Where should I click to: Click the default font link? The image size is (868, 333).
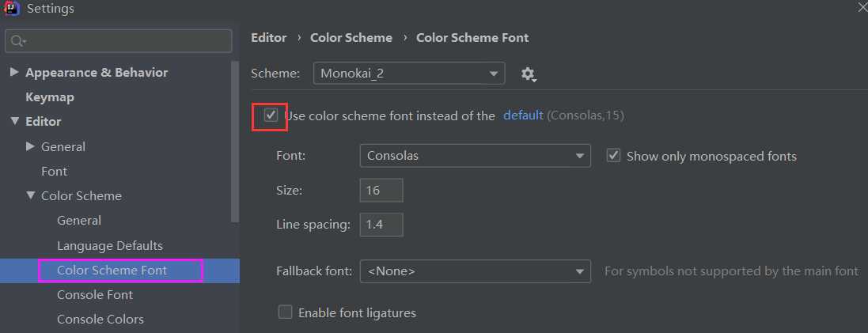pos(523,115)
